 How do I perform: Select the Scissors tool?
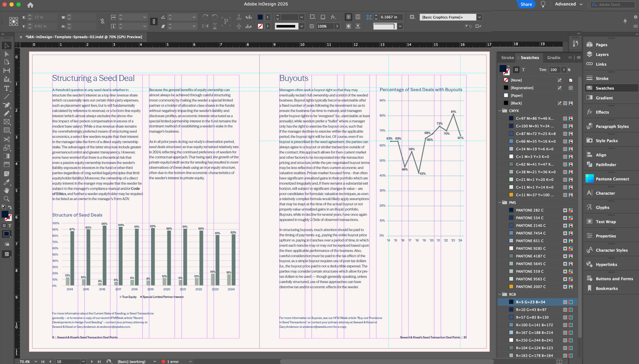pos(7,139)
